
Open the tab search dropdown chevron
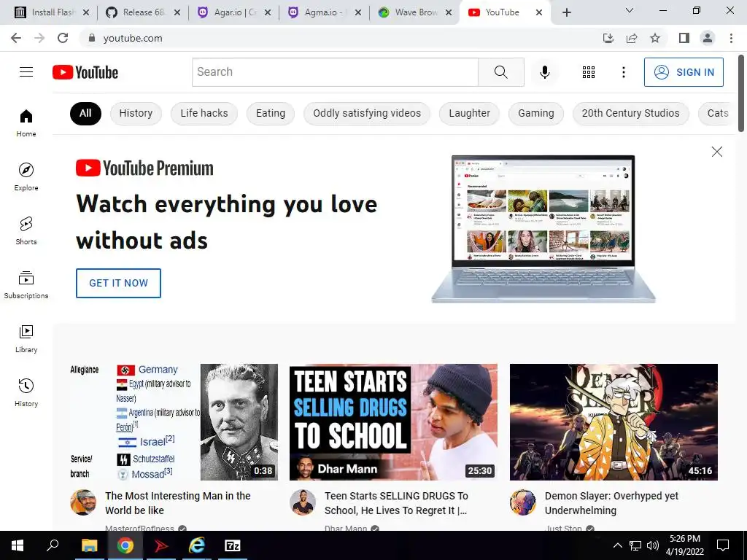click(x=630, y=10)
